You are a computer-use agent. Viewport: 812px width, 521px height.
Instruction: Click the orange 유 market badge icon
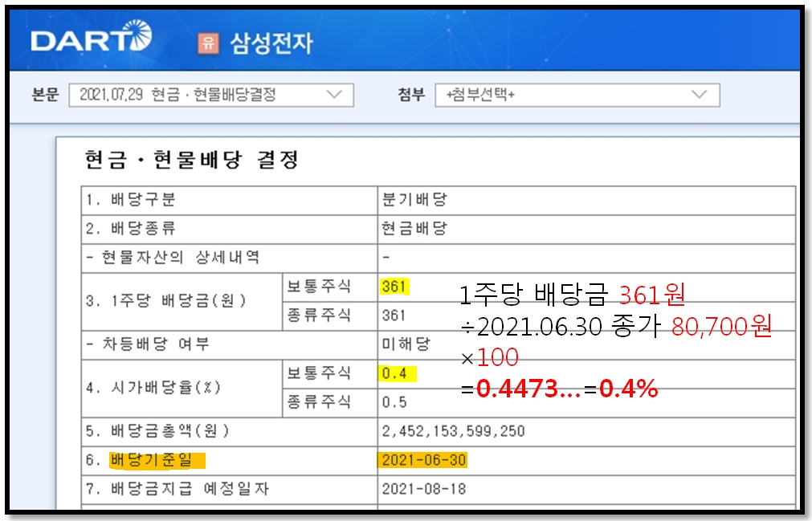click(208, 43)
